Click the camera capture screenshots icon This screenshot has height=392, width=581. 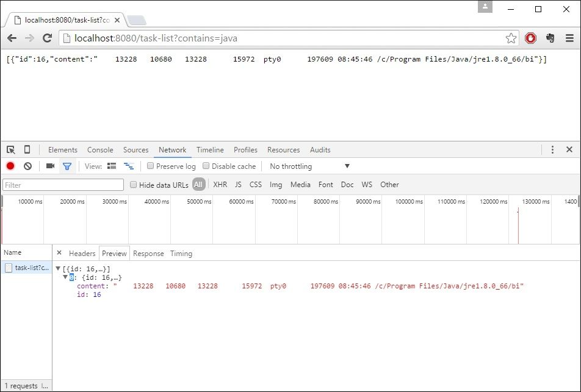(50, 166)
